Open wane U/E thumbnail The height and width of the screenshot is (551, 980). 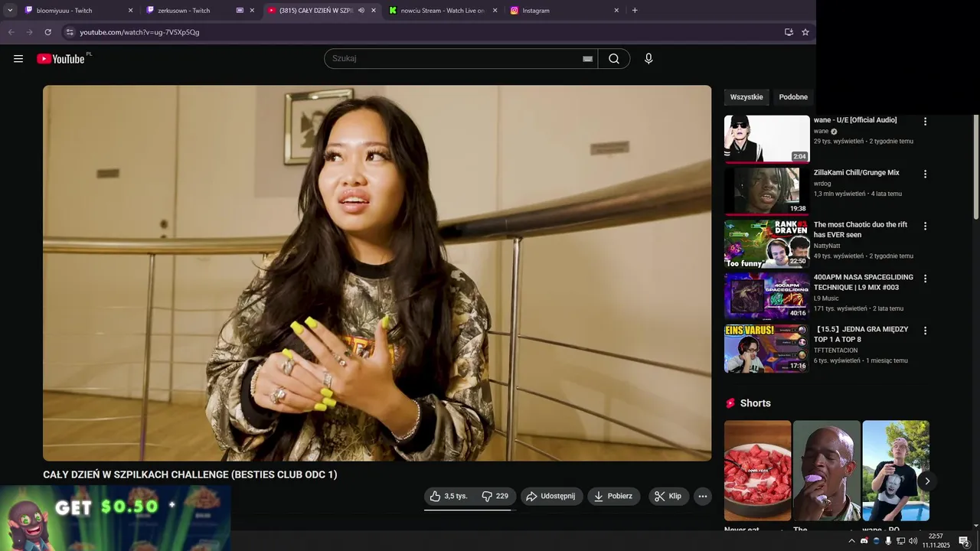pos(766,139)
